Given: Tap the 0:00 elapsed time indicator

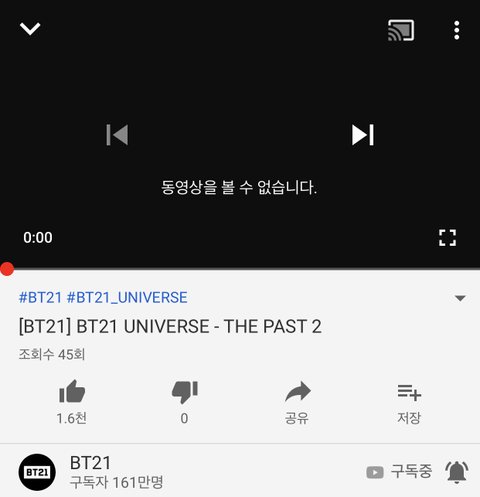Looking at the screenshot, I should [x=38, y=238].
